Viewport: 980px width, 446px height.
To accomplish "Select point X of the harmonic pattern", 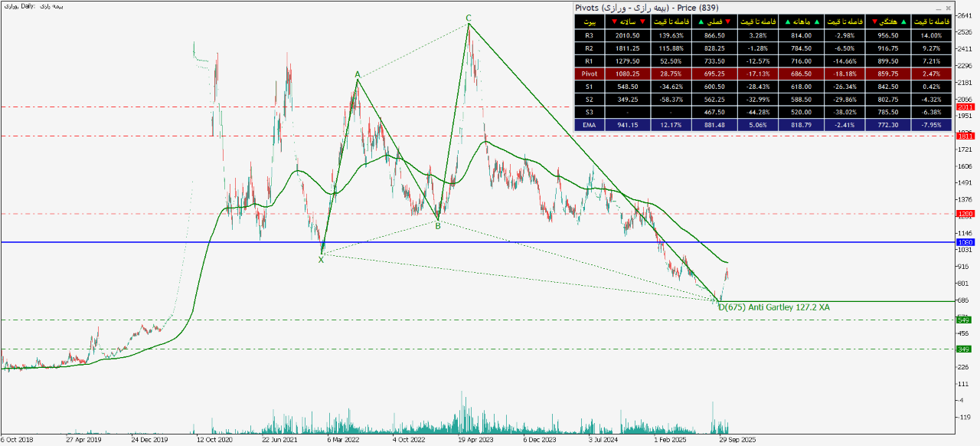I will (321, 260).
